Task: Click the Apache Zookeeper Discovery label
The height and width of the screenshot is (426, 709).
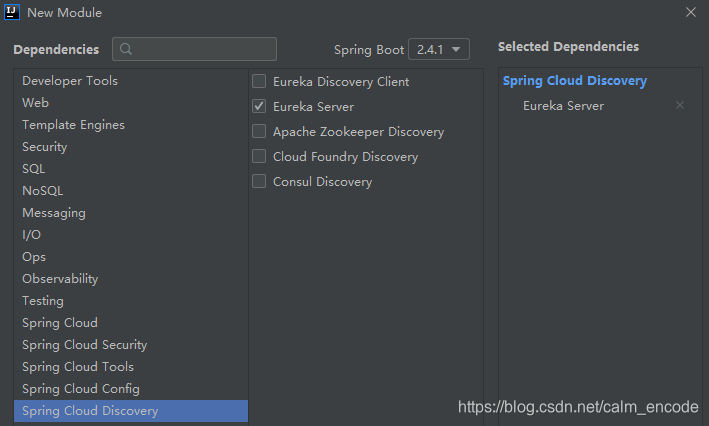Action: 359,132
